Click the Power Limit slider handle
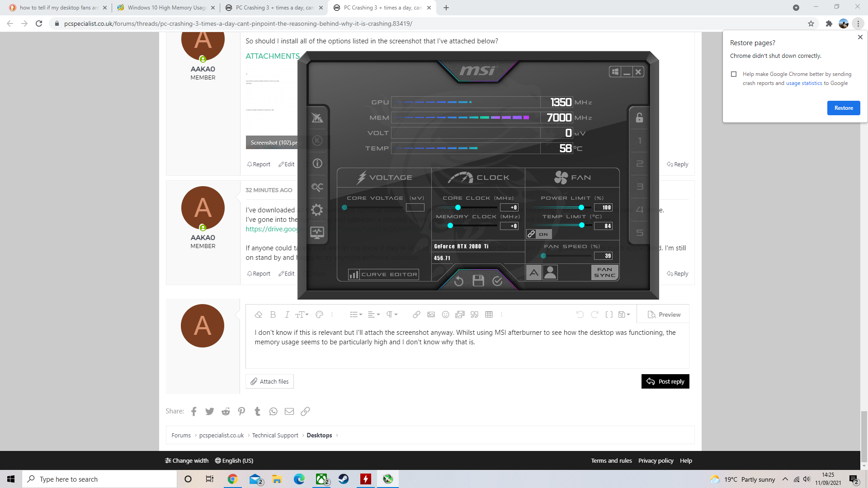Image resolution: width=868 pixels, height=488 pixels. (x=581, y=207)
